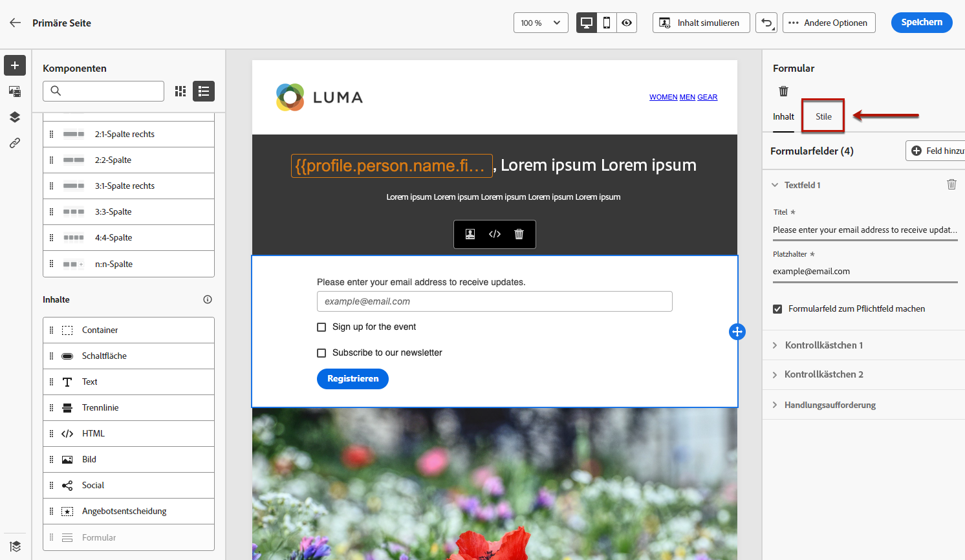Screen dimensions: 965x560
Task: Click the profile.person.name personalization token
Action: pos(392,166)
